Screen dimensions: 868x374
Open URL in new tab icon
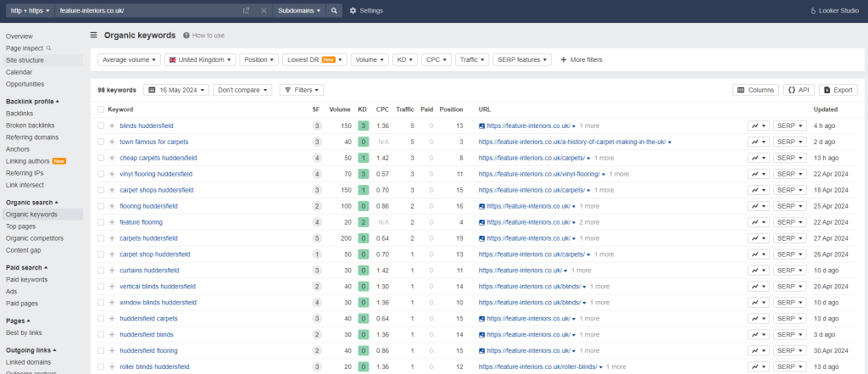(246, 10)
